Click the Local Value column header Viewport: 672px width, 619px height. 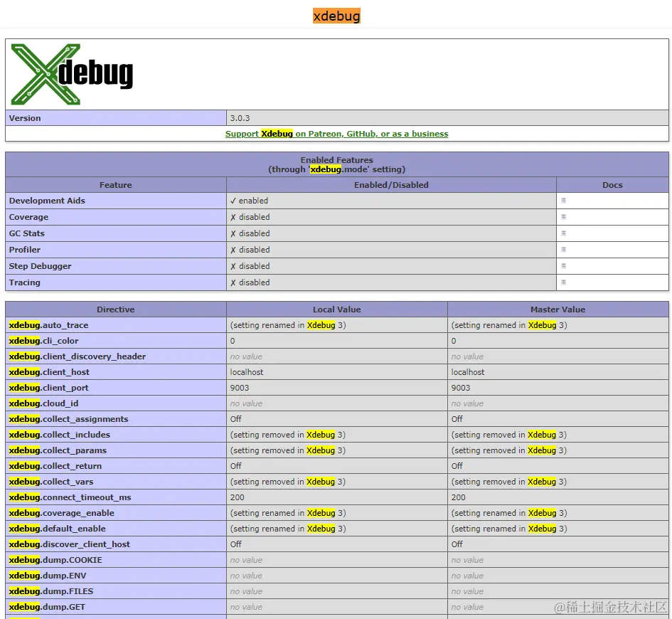coord(337,309)
